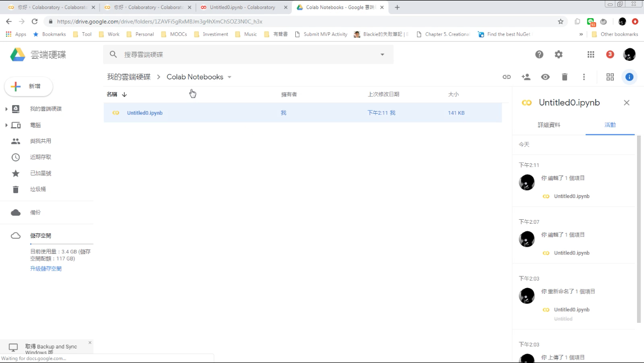The image size is (644, 363).
Task: Show hidden bookmarks chevron
Action: pyautogui.click(x=581, y=34)
